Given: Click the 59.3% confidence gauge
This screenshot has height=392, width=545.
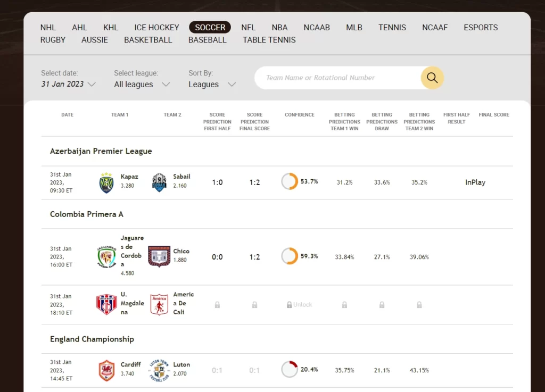Looking at the screenshot, I should [289, 256].
